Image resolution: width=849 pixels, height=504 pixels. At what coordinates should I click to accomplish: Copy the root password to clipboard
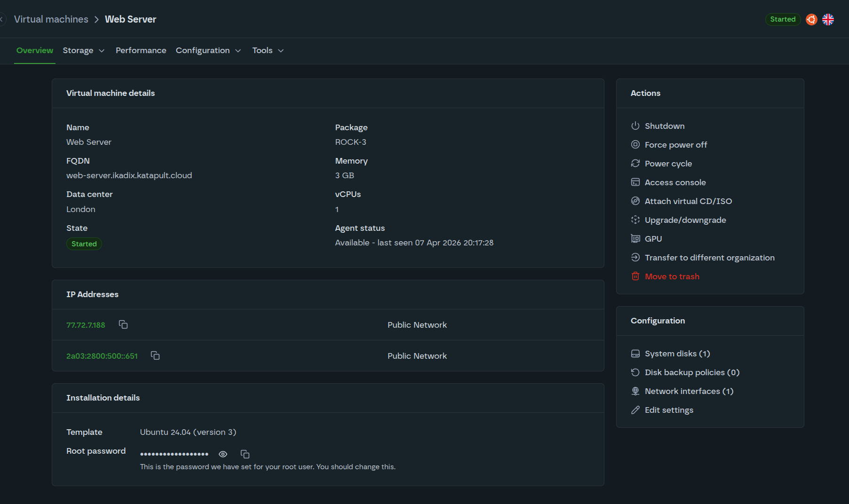coord(245,454)
